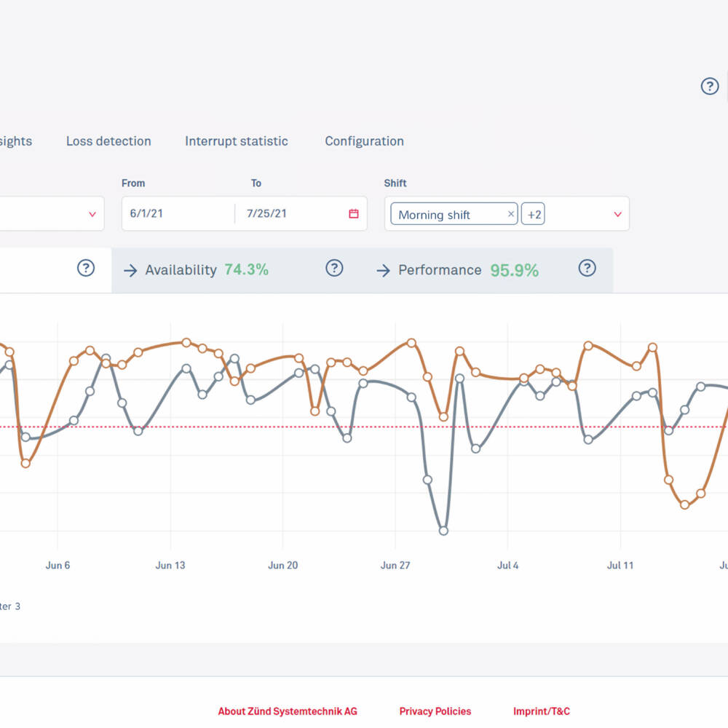
Task: Open the Interrupt statistic tab
Action: coord(236,141)
